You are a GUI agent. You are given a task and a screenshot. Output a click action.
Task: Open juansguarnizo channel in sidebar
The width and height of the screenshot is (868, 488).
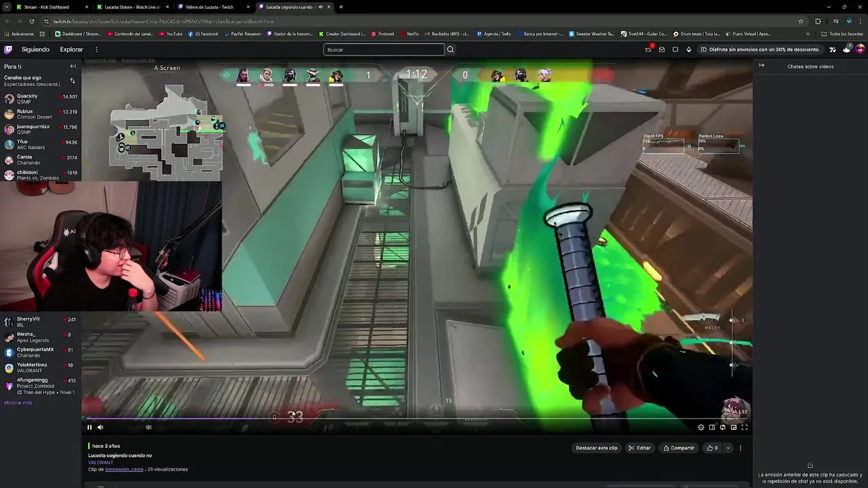41,129
